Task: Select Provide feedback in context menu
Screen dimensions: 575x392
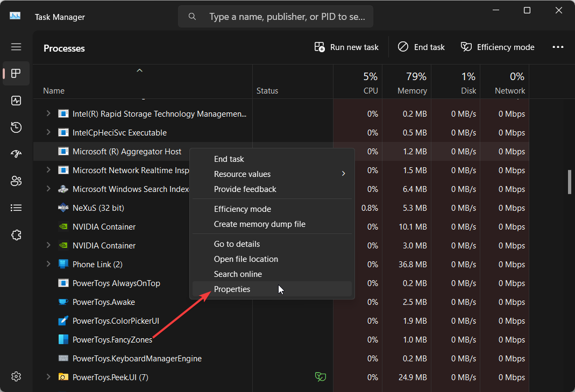Action: pyautogui.click(x=272, y=189)
